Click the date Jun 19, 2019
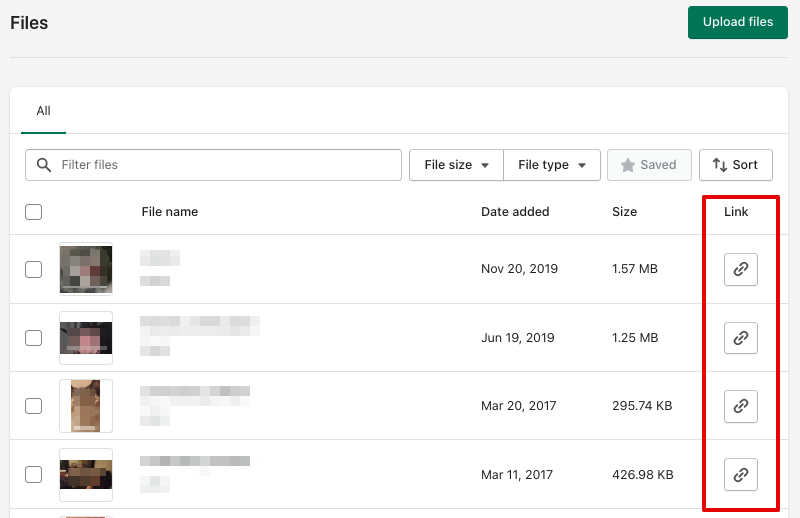This screenshot has height=518, width=800. pos(517,338)
